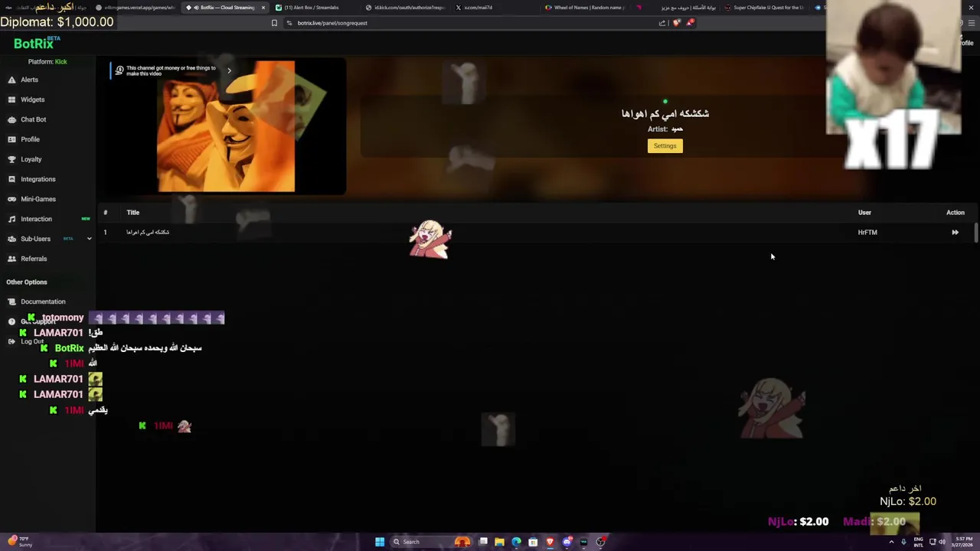Go to the Chat Bot section
Image resolution: width=980 pixels, height=551 pixels.
[x=34, y=119]
